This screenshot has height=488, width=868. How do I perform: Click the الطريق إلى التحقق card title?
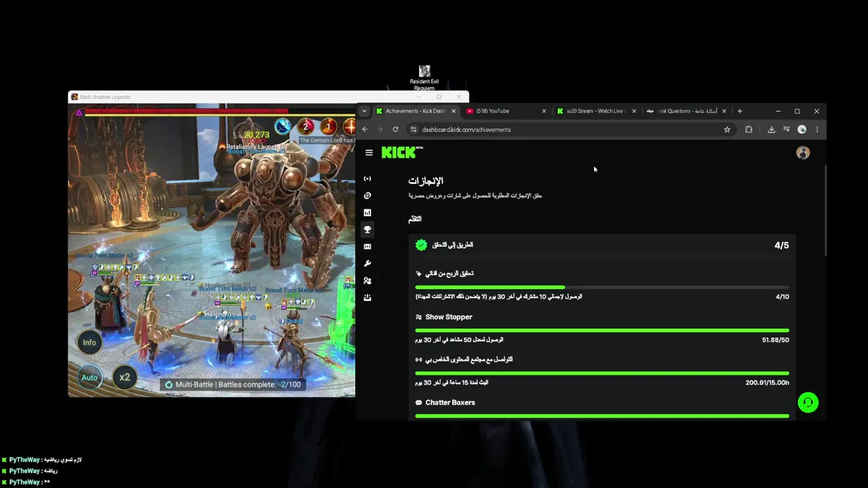[x=452, y=245]
